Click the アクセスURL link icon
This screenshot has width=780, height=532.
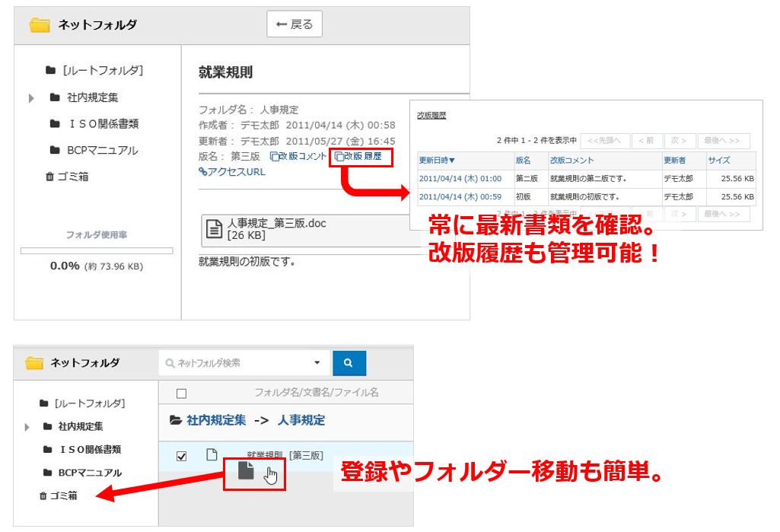pyautogui.click(x=203, y=172)
